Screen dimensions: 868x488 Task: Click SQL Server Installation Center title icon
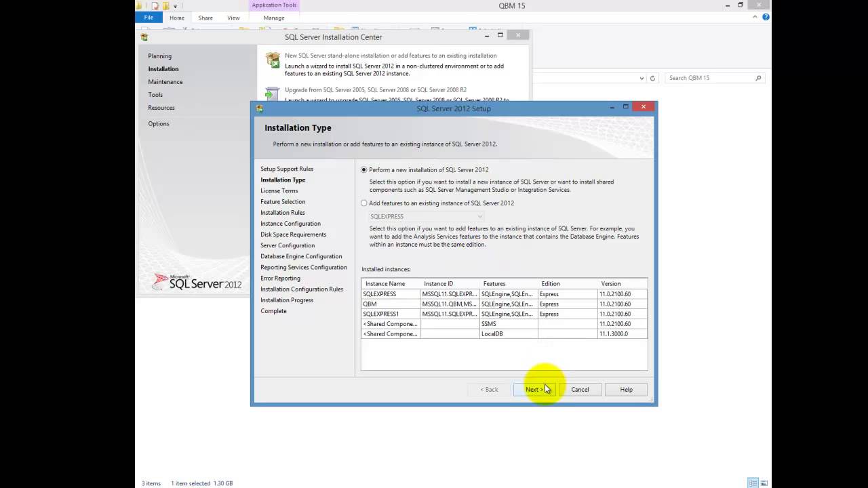coord(144,37)
